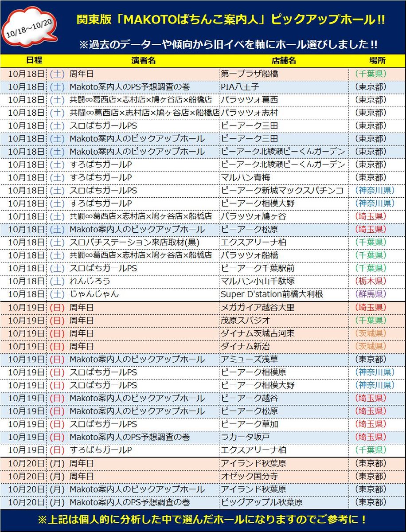Select the ラカータ坂戸 store cell

click(x=284, y=437)
